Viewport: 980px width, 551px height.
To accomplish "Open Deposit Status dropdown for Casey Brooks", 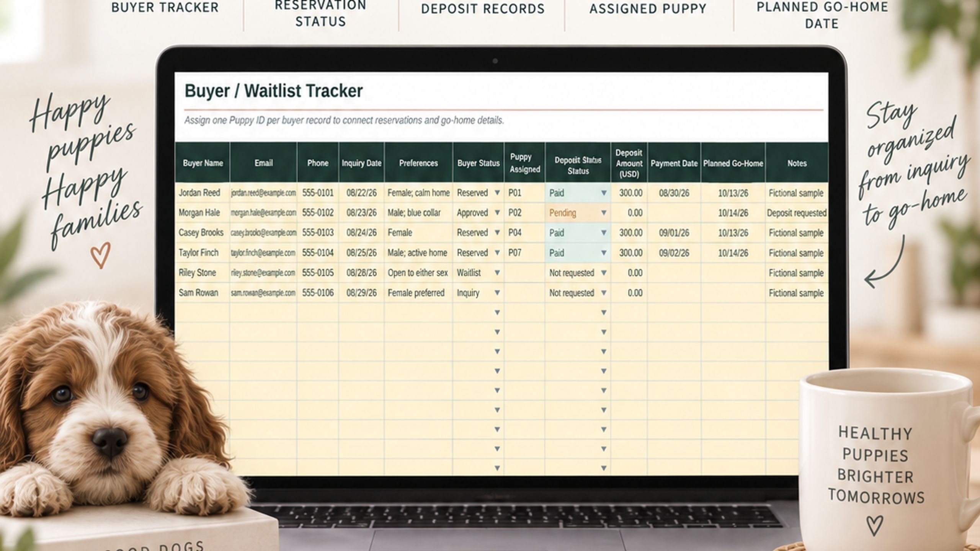I will pyautogui.click(x=604, y=233).
